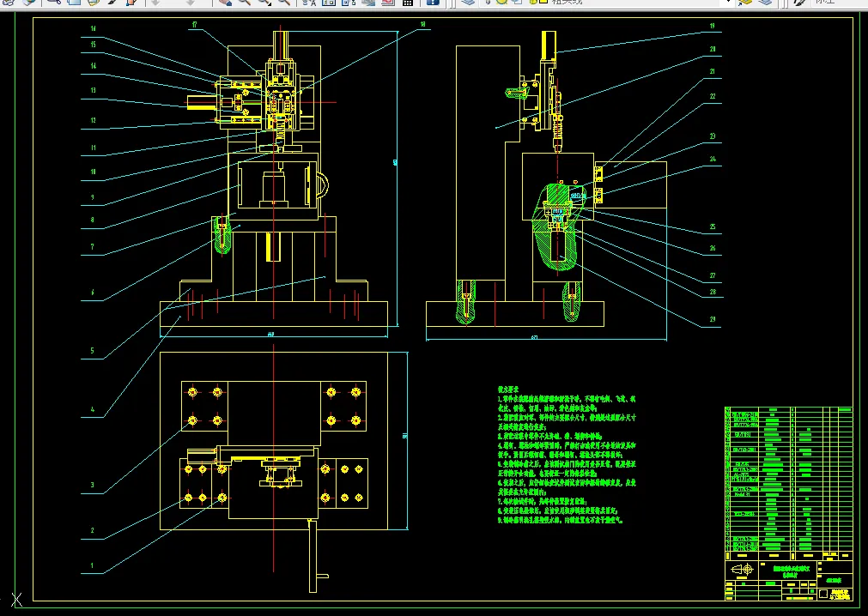Click balloon number 9
Viewport: 868px width, 616px height.
[x=93, y=196]
